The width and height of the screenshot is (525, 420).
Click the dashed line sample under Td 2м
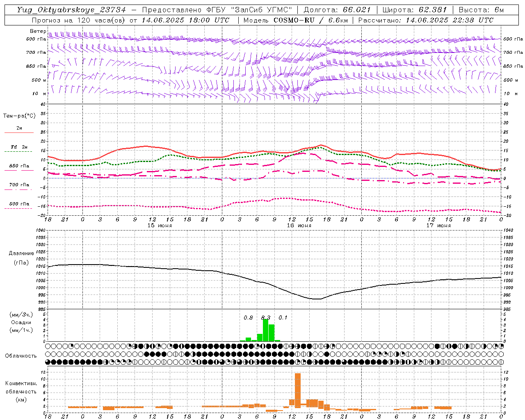(x=18, y=152)
